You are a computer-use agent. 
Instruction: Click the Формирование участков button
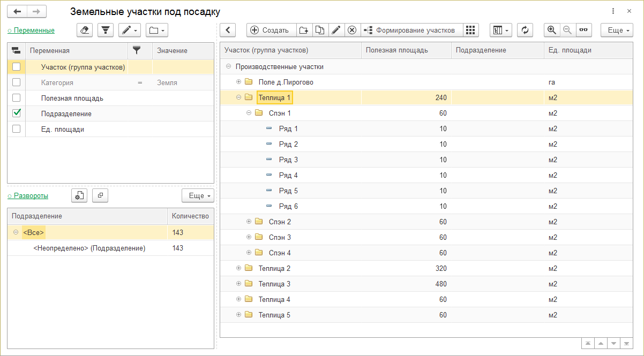point(410,31)
